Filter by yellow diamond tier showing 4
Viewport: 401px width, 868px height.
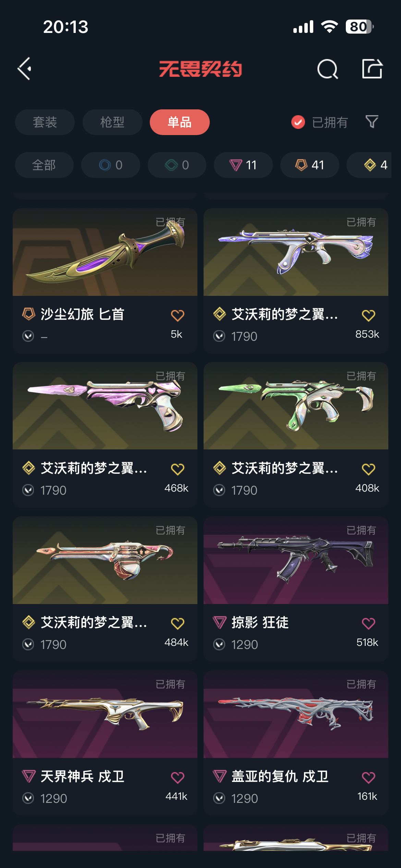374,165
